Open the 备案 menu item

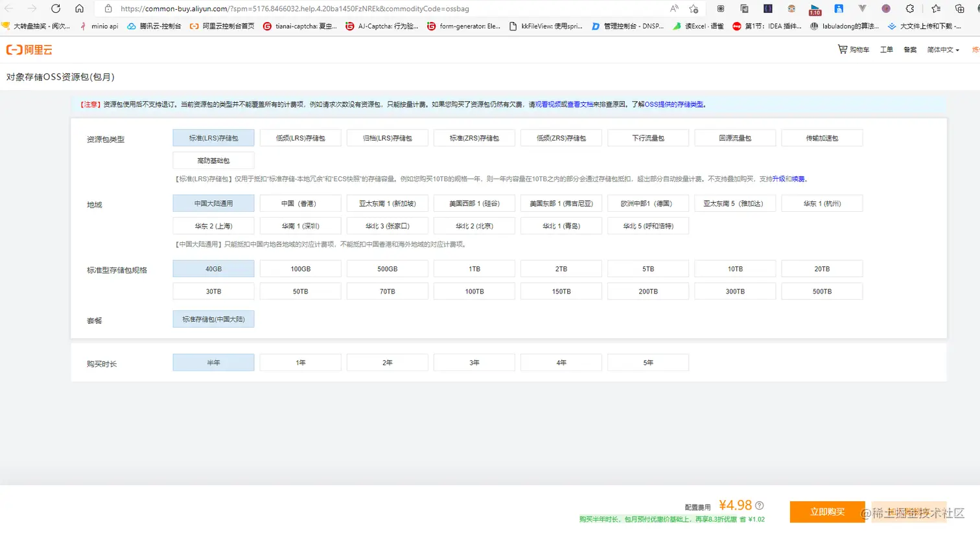pos(910,50)
